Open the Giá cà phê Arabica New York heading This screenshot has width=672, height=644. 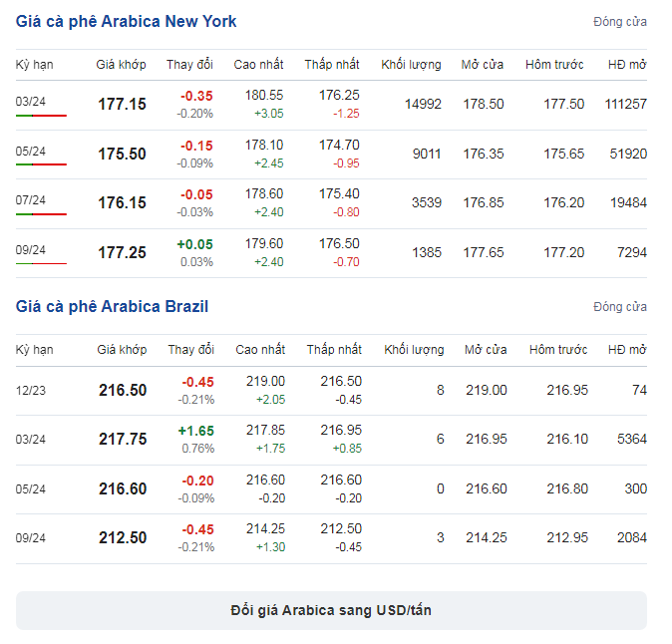pos(126,21)
